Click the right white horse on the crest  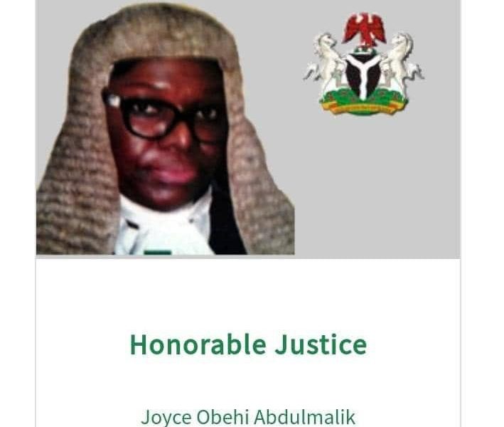pyautogui.click(x=403, y=63)
